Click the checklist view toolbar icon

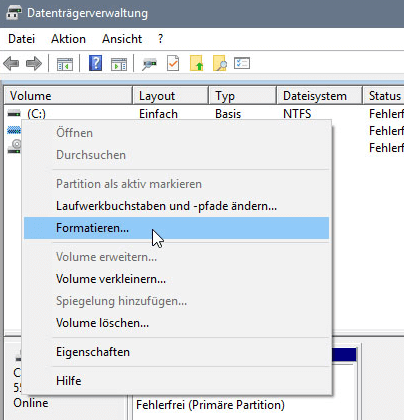point(242,63)
